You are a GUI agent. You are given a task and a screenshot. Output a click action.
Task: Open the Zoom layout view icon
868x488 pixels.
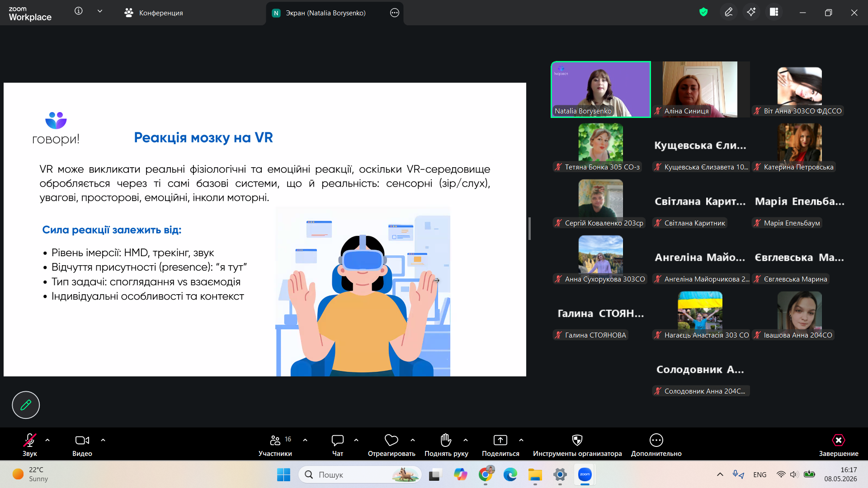coord(774,12)
